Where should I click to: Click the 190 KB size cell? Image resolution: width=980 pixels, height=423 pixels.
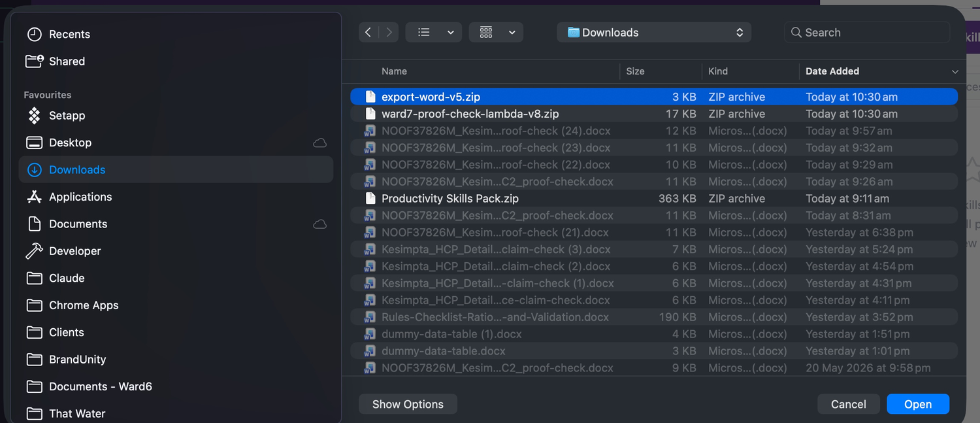coord(678,317)
